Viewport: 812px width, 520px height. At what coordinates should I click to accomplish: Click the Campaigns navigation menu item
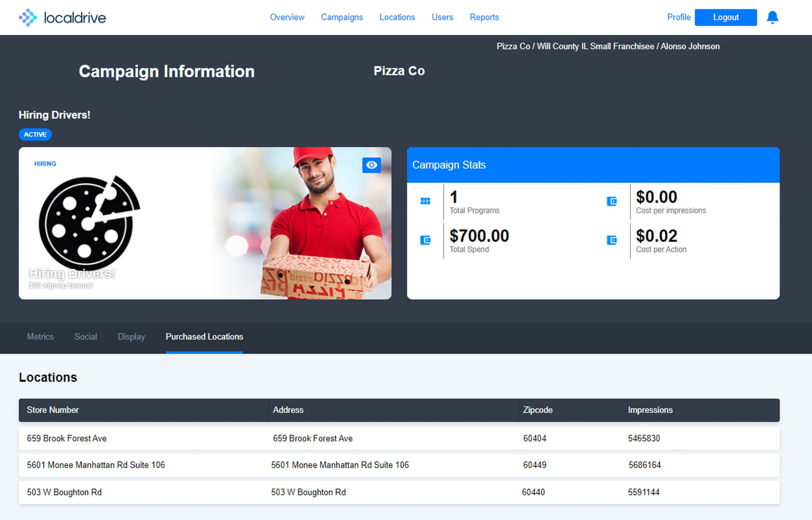click(342, 16)
